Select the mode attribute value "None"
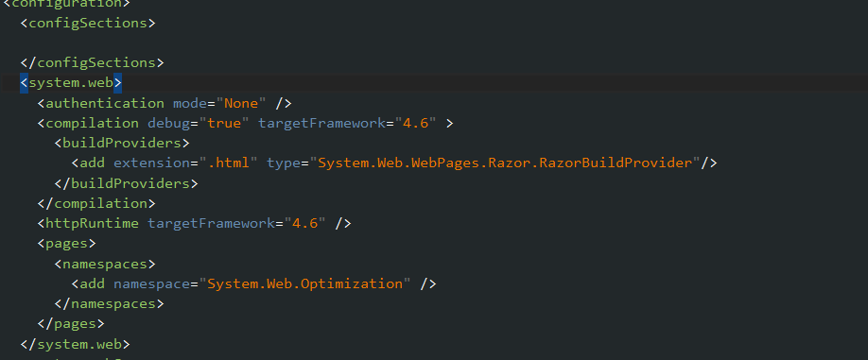 241,103
